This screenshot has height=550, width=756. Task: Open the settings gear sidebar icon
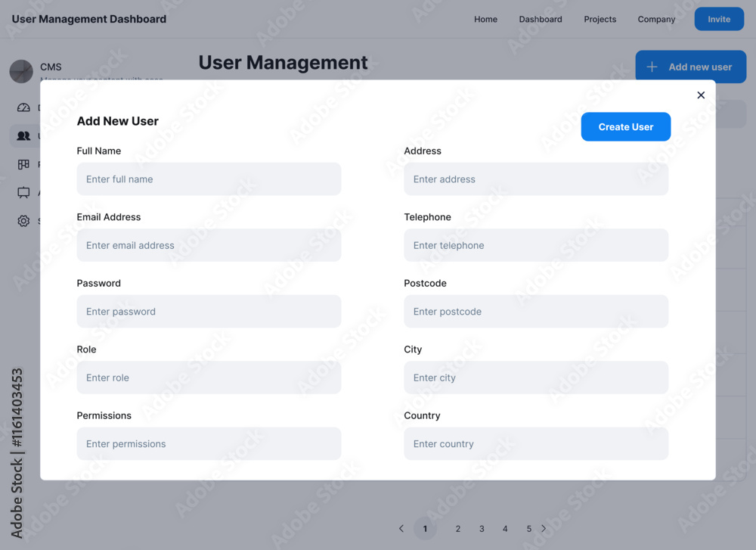tap(23, 221)
